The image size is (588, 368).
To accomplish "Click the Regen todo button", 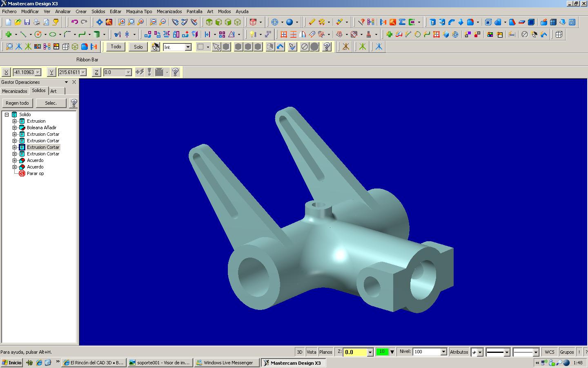I will coord(17,103).
